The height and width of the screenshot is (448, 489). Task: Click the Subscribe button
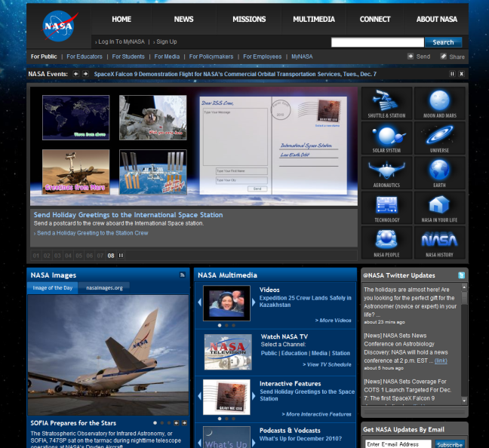450,444
